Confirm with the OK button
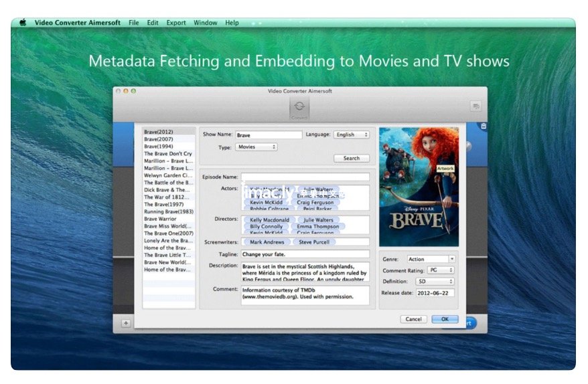 pyautogui.click(x=445, y=319)
